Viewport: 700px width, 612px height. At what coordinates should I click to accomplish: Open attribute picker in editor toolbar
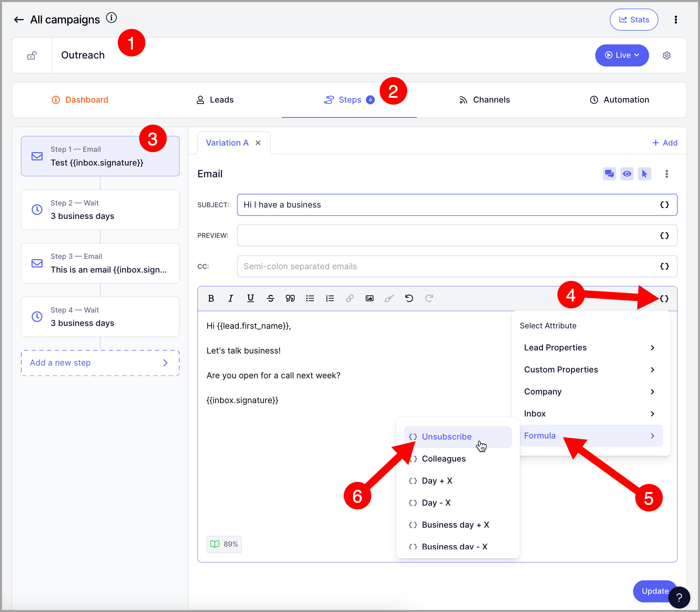[665, 299]
